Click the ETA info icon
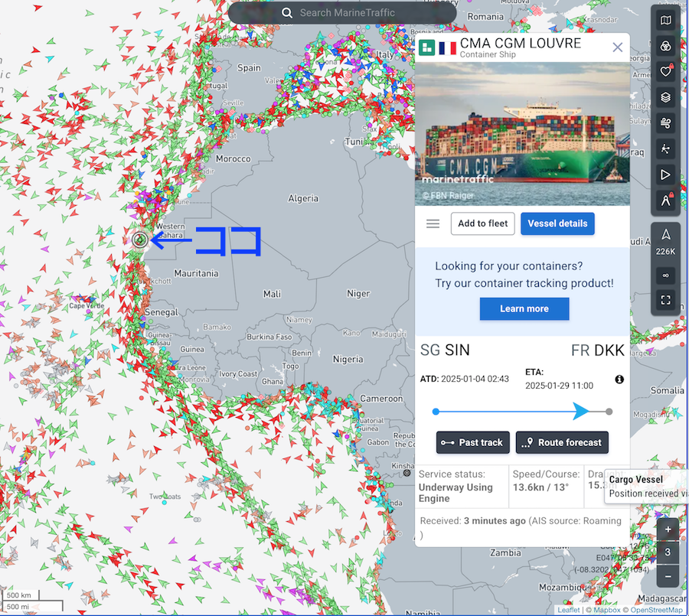 point(619,380)
